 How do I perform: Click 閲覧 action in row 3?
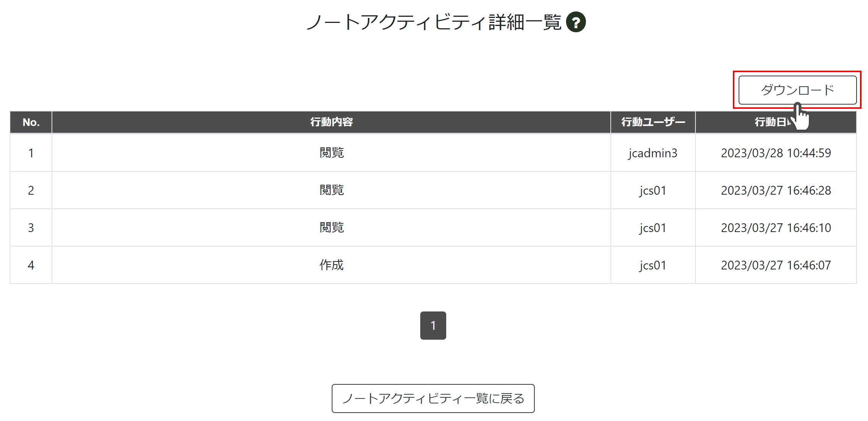(331, 227)
